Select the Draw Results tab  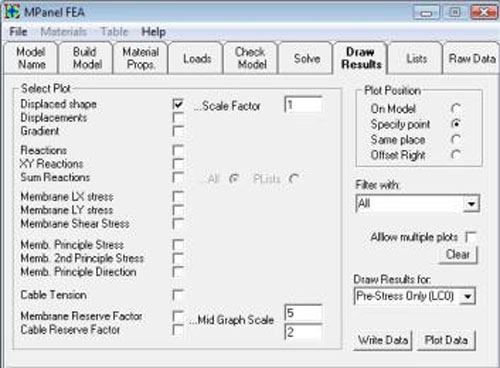[x=361, y=58]
